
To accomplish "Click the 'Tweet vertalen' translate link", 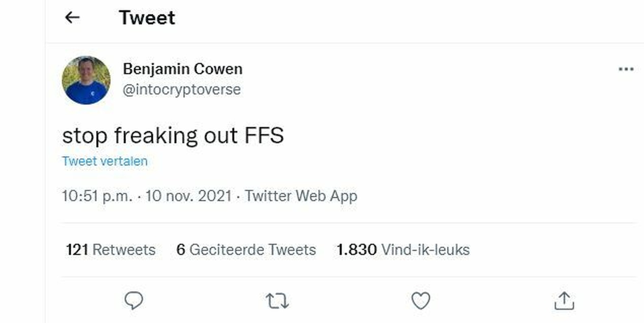I will click(x=105, y=161).
